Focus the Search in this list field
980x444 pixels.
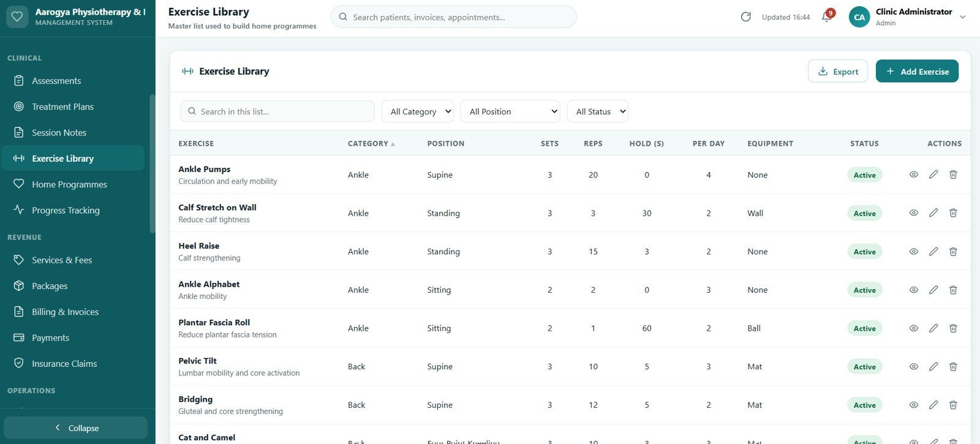tap(277, 111)
